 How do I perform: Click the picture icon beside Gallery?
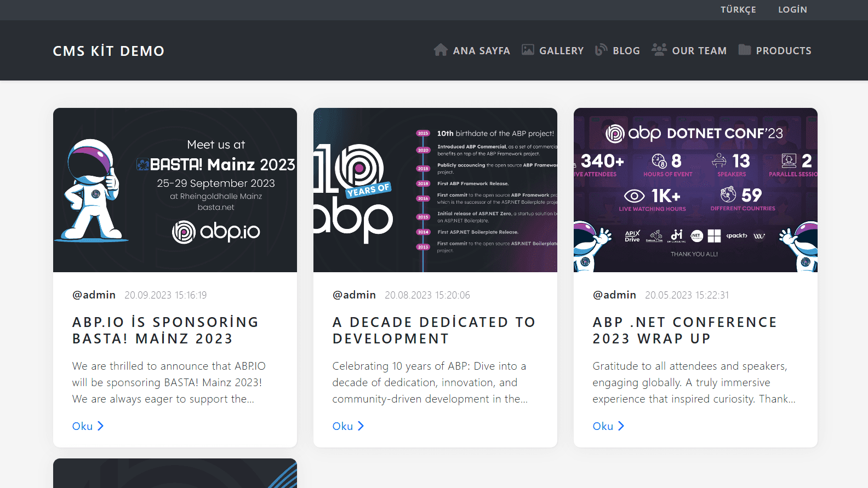[x=528, y=50]
